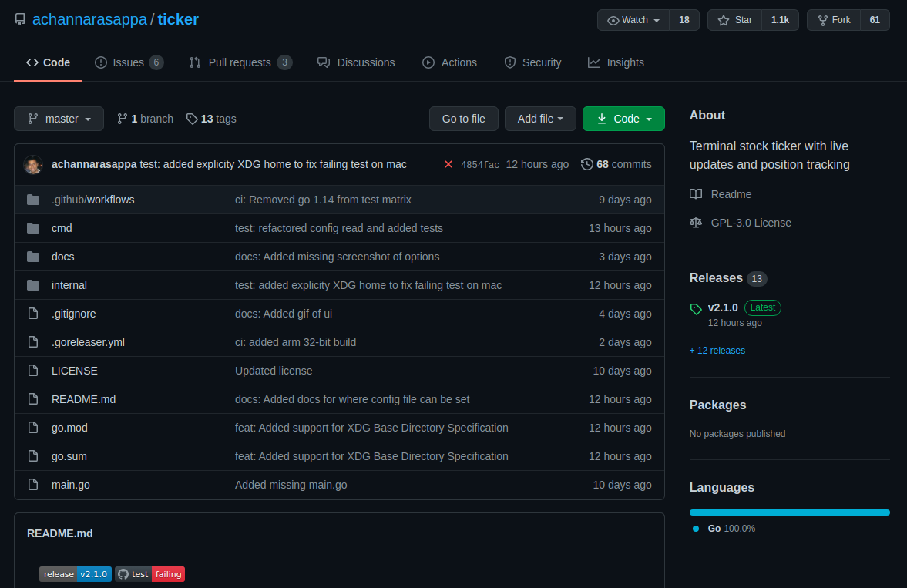907x588 pixels.
Task: Switch to the Issues tab
Action: (129, 62)
